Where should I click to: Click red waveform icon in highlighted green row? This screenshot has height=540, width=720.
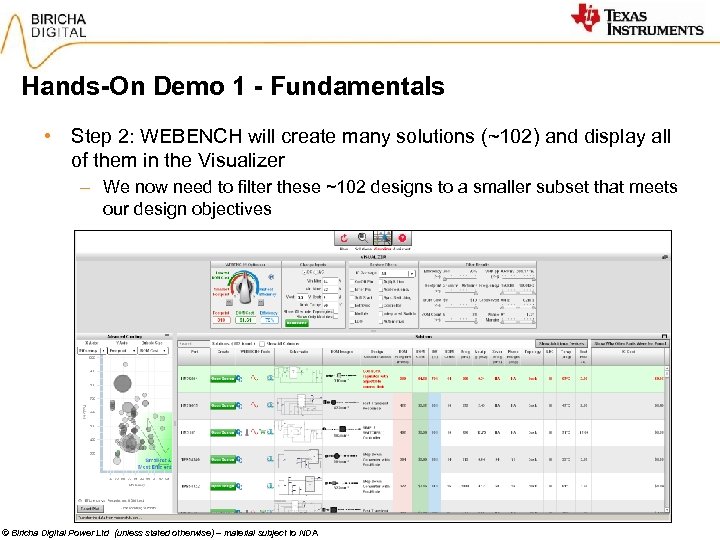click(x=254, y=378)
